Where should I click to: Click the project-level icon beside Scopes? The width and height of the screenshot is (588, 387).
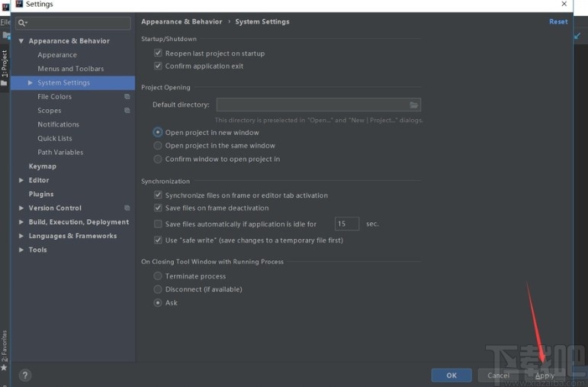point(127,111)
